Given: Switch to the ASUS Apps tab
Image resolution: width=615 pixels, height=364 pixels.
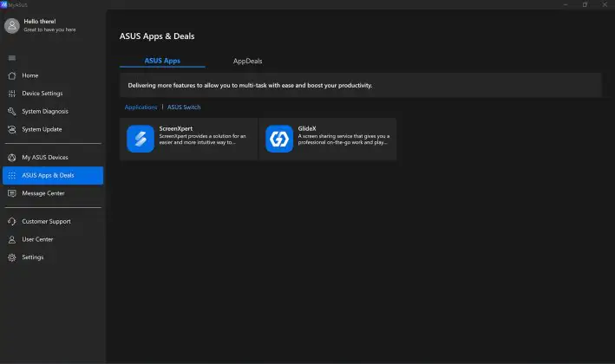Looking at the screenshot, I should tap(162, 61).
